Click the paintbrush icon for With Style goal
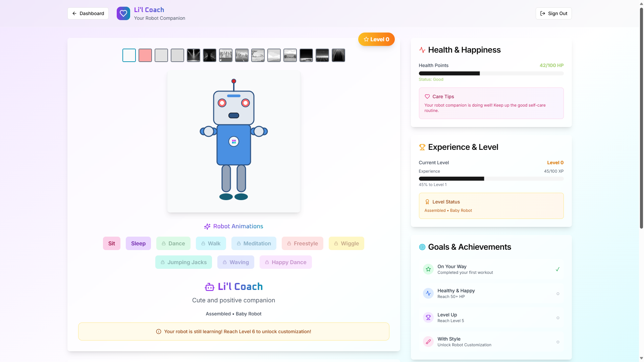Image resolution: width=644 pixels, height=362 pixels. (x=428, y=342)
